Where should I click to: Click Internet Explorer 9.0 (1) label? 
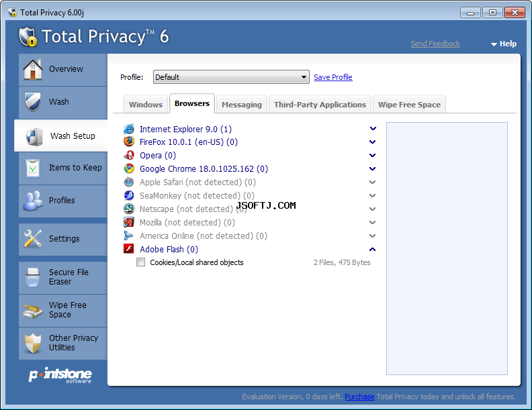[185, 129]
